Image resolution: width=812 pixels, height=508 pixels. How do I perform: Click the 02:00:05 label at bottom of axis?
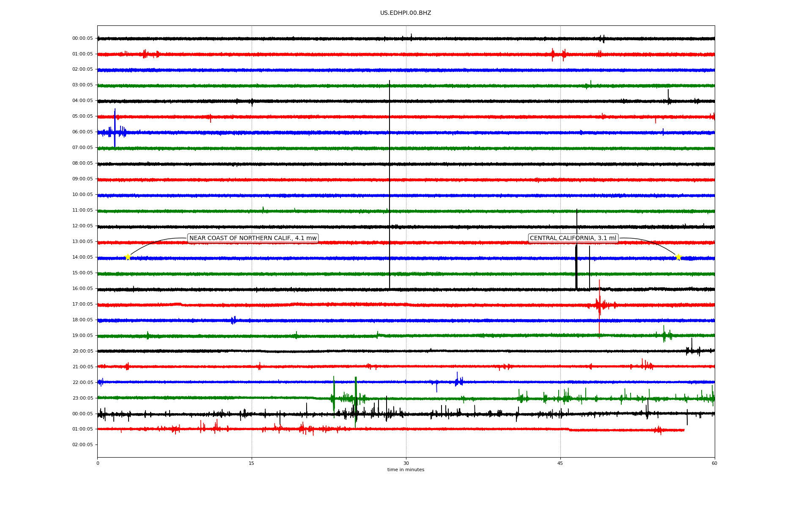[x=82, y=445]
